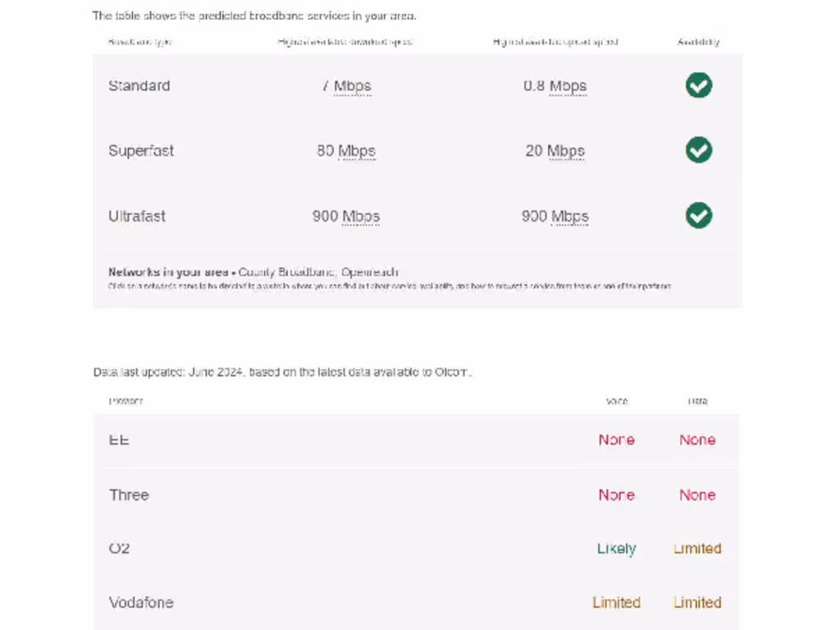Select Mbps abbreviation beside Superfast 20 upload
The height and width of the screenshot is (630, 840).
(x=565, y=151)
